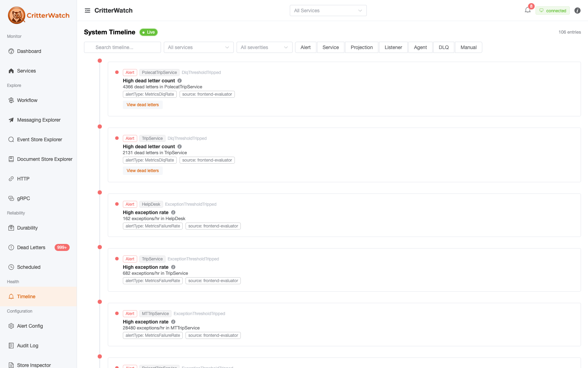Click 'ExceptionThresholdTripped' label on HelpDesk alert
The height and width of the screenshot is (368, 588).
[191, 204]
